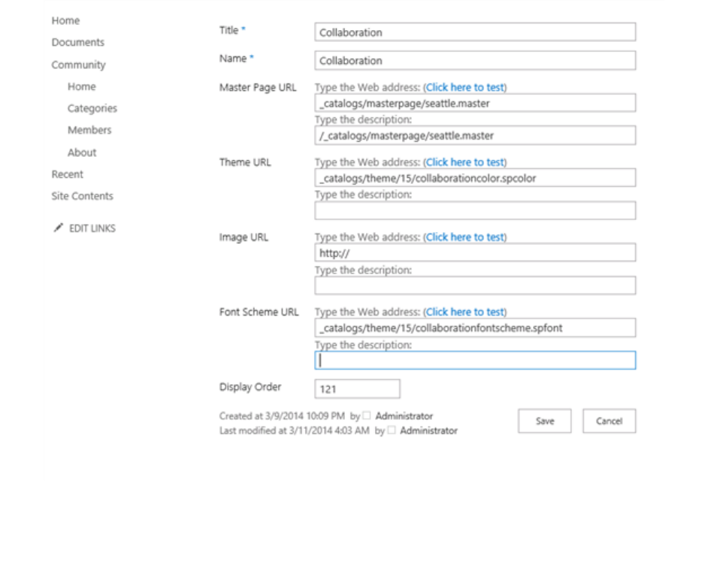Screen dimensions: 708x588
Task: Test the Font Scheme URL link
Action: tap(464, 312)
